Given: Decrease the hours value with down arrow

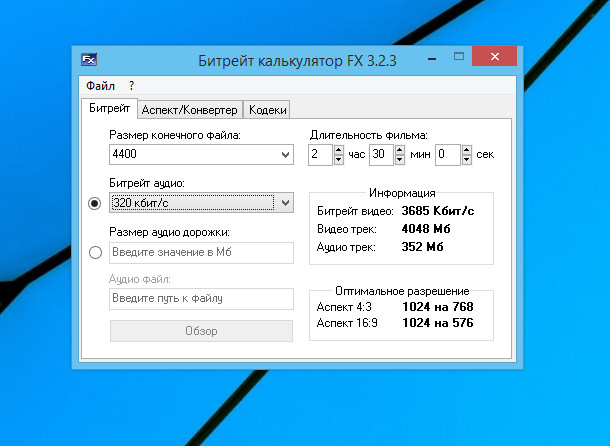Looking at the screenshot, I should (x=339, y=160).
